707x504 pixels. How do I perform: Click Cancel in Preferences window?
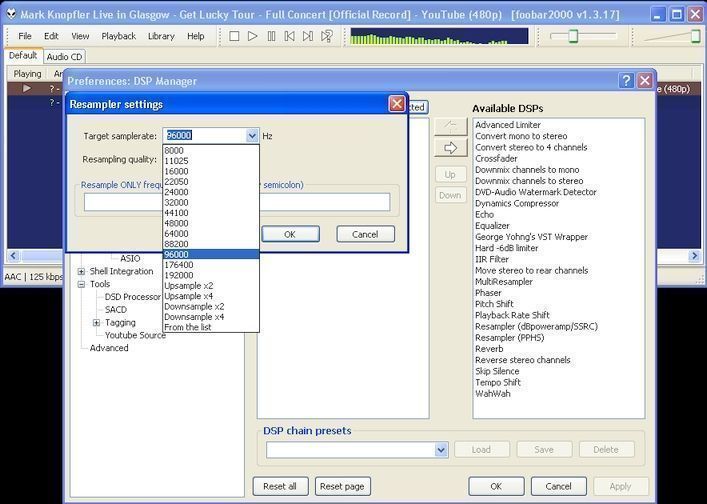coord(559,486)
